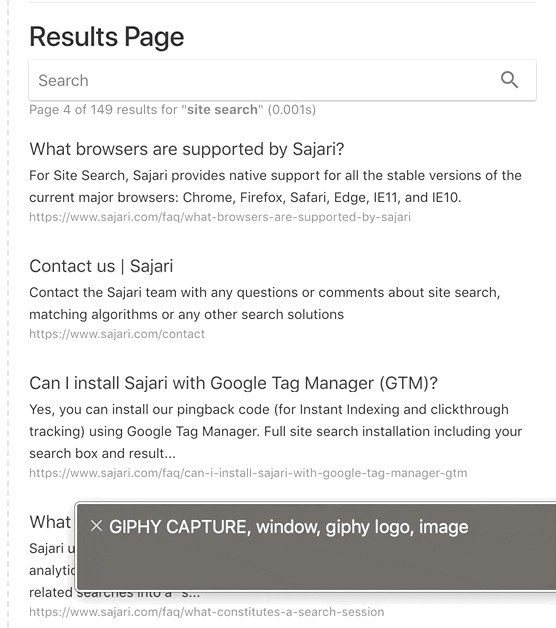Click the dashed vertical border line at left
This screenshot has width=556, height=628.
point(8,314)
